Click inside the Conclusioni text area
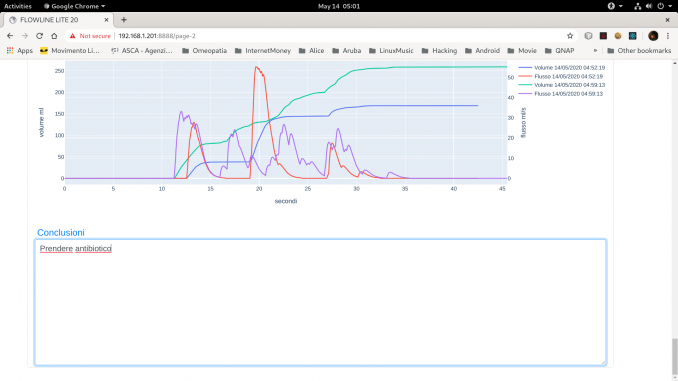The width and height of the screenshot is (678, 381). click(320, 302)
